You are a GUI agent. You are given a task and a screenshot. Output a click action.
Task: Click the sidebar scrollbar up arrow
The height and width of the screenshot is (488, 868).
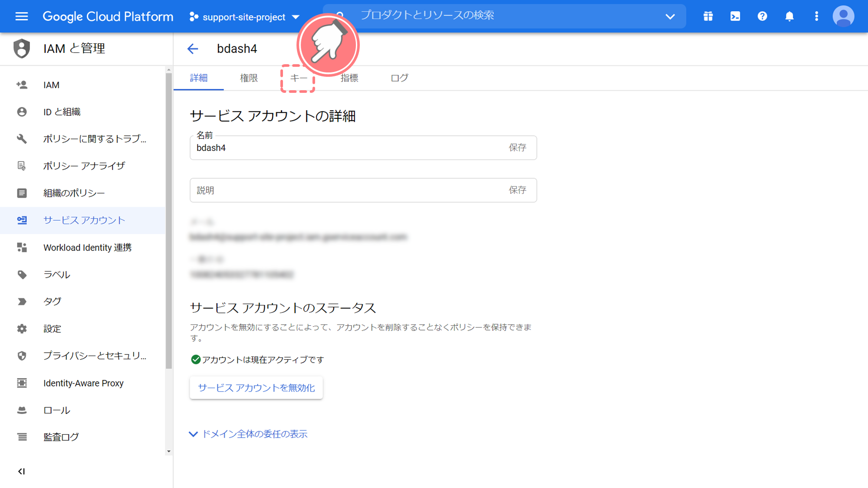tap(169, 70)
